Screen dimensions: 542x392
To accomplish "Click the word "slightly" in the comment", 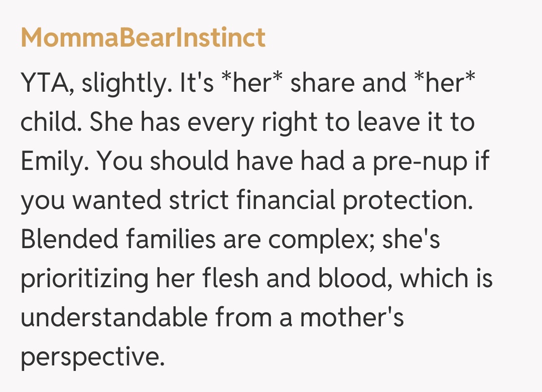I will [122, 84].
